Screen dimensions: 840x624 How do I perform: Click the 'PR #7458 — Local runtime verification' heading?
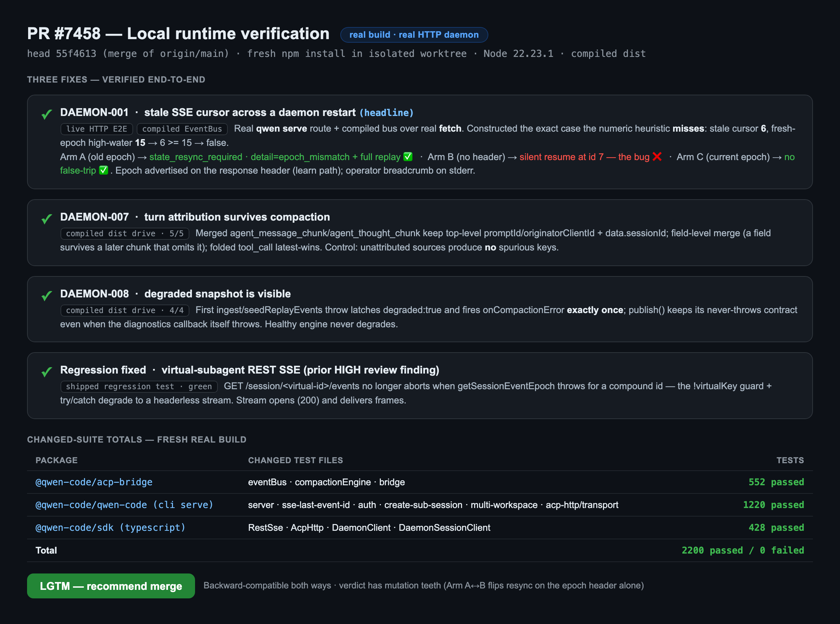pyautogui.click(x=178, y=33)
